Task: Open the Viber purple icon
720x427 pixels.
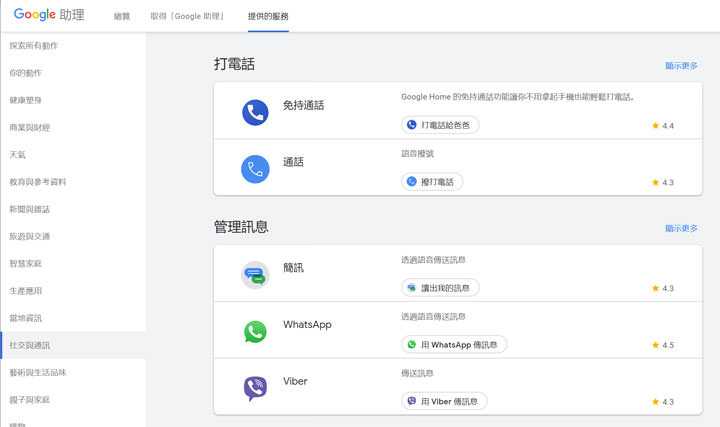Action: (255, 388)
